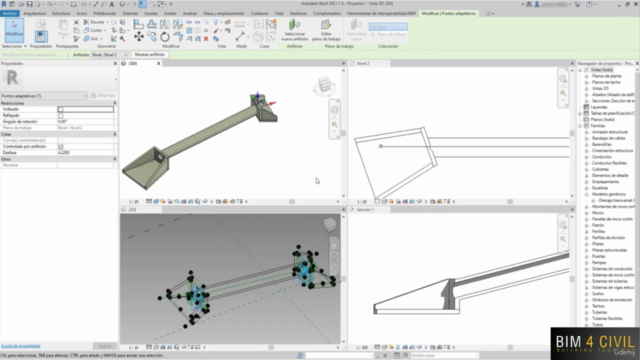640x360 pixels.
Task: Click the Move tool in Modificar panel
Action: (139, 37)
